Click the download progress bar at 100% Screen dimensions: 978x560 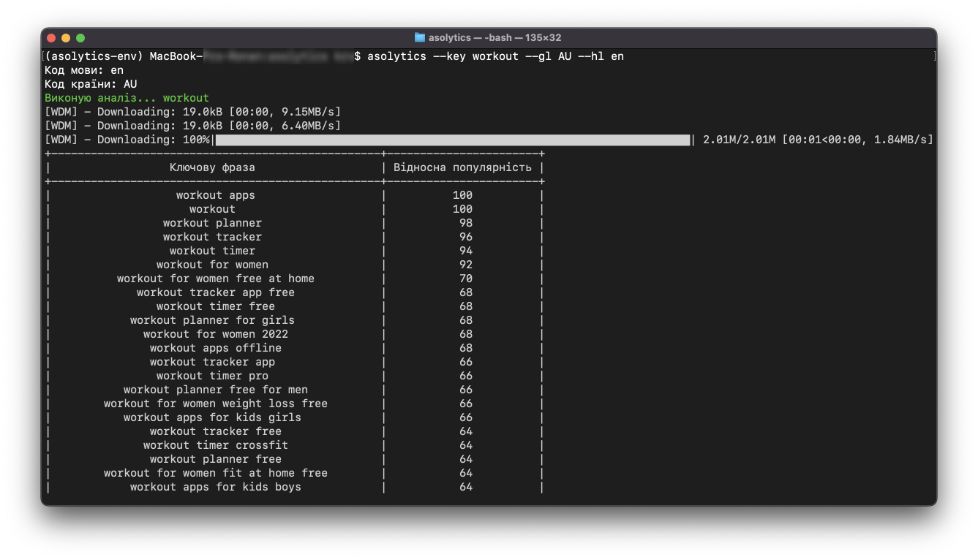pyautogui.click(x=453, y=140)
